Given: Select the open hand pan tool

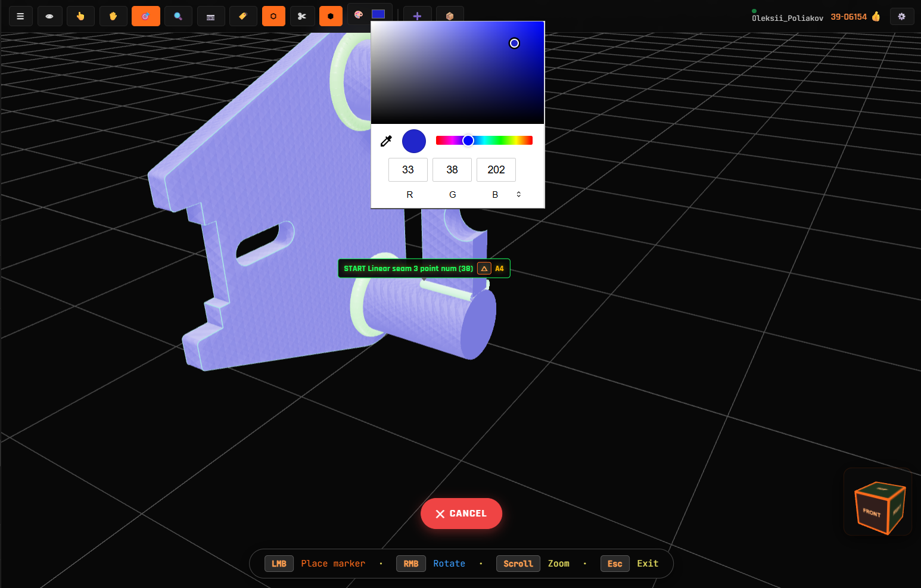Looking at the screenshot, I should (x=113, y=16).
